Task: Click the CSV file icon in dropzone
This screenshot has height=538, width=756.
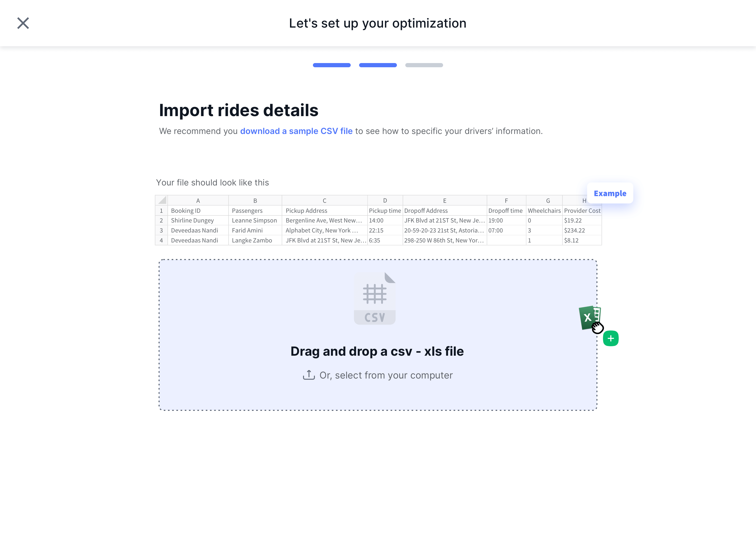Action: pyautogui.click(x=374, y=298)
